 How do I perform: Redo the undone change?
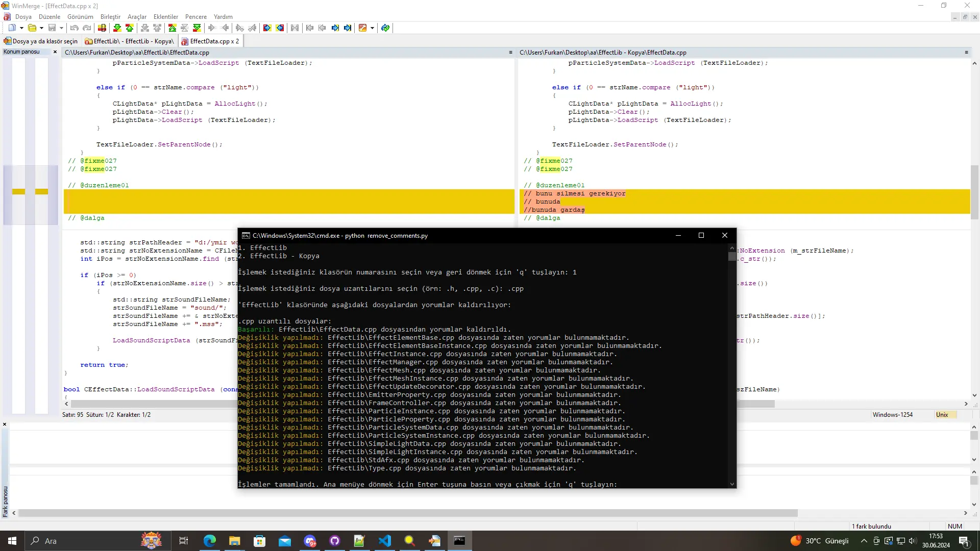[x=87, y=28]
